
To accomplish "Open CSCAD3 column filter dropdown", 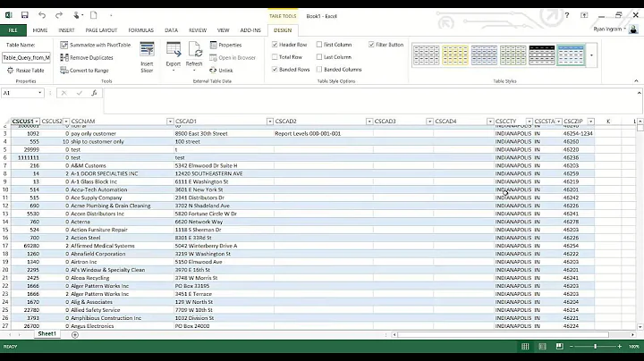I will (429, 122).
